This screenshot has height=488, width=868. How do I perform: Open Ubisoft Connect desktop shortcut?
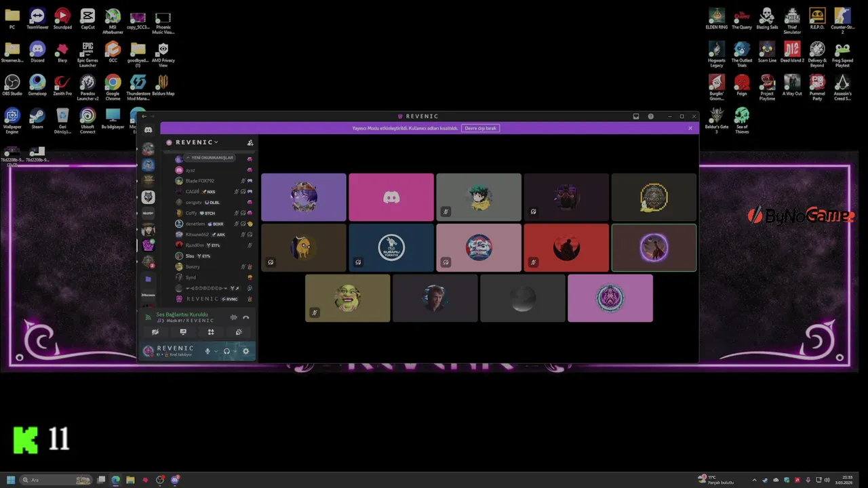point(87,121)
